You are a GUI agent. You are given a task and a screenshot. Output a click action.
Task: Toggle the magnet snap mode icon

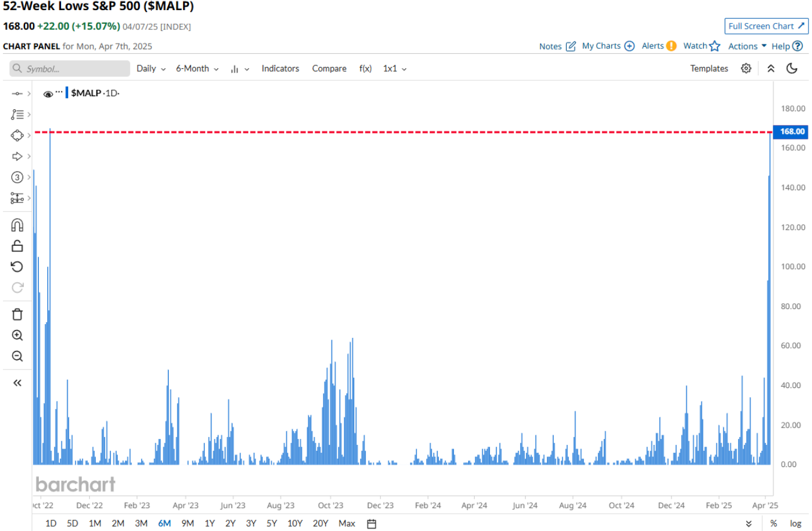[x=17, y=225]
